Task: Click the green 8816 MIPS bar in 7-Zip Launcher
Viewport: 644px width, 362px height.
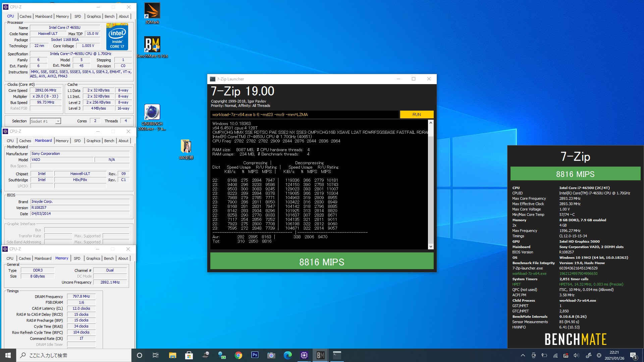Action: click(322, 261)
